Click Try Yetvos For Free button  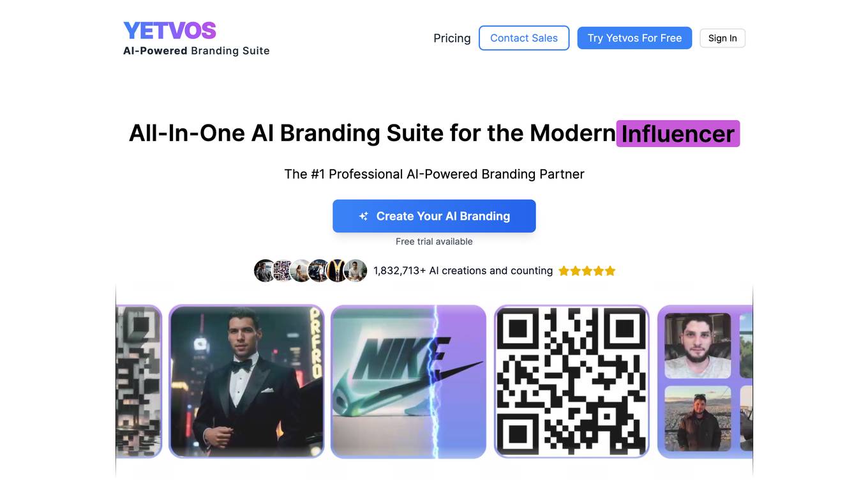[x=634, y=38]
